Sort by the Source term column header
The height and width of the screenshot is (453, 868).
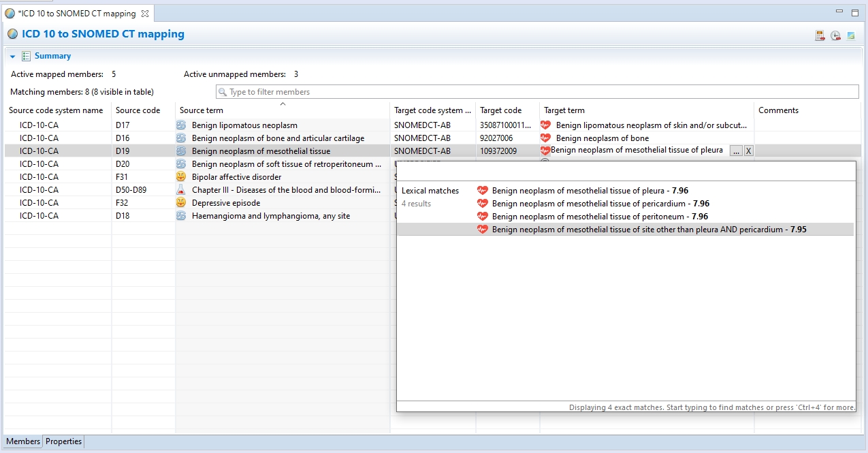(202, 110)
